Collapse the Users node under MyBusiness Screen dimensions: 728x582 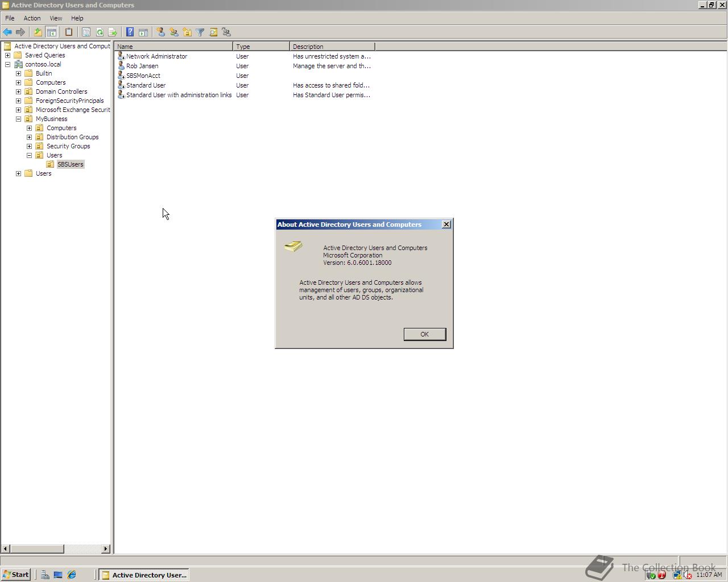pos(29,155)
